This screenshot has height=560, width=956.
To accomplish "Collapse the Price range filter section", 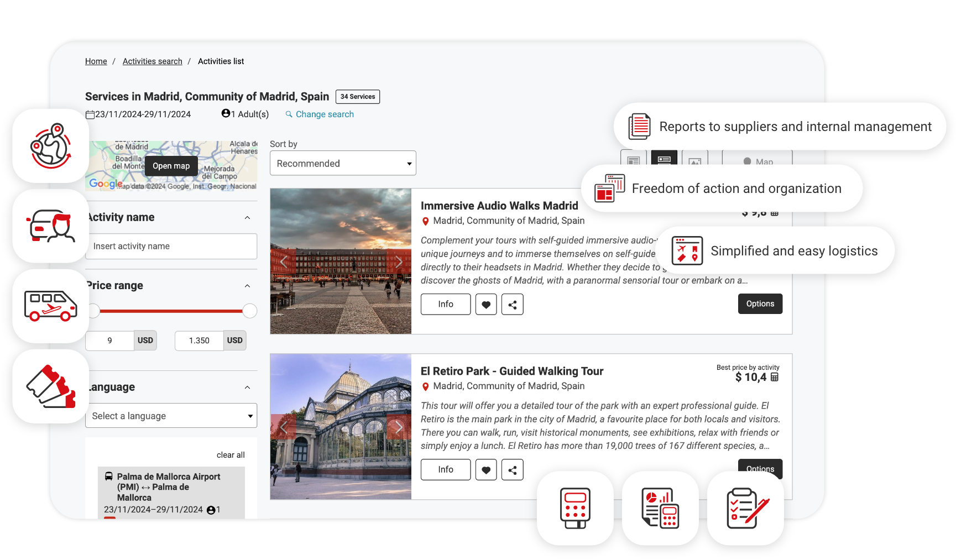I will point(247,286).
